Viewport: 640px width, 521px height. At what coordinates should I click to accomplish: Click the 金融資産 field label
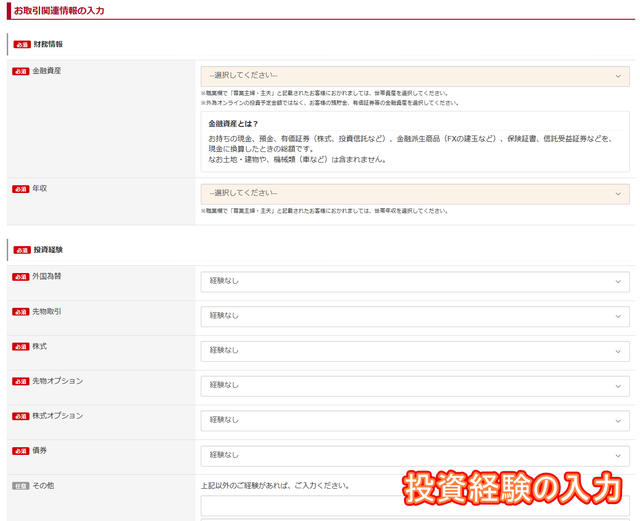[47, 71]
